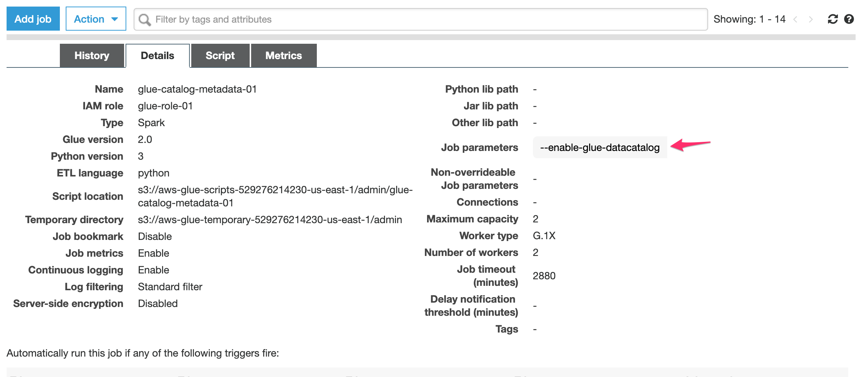Click the Python lib path label

click(x=481, y=89)
